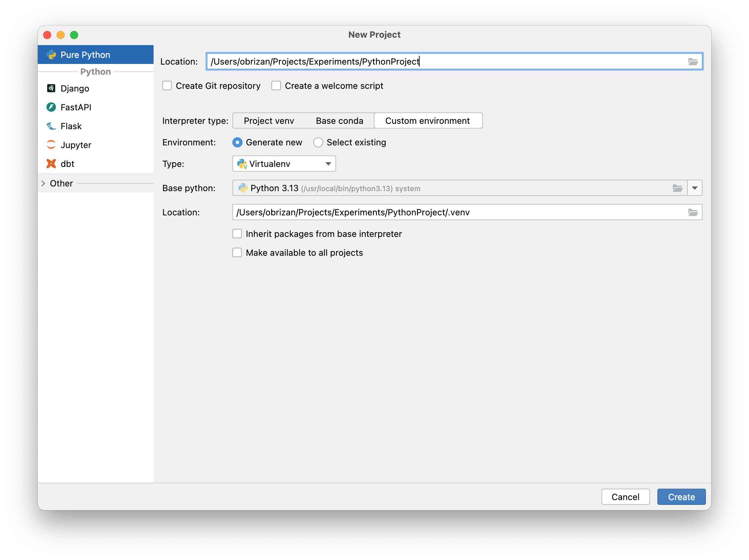Switch to Base conda interpreter type
The width and height of the screenshot is (749, 560).
click(x=339, y=121)
